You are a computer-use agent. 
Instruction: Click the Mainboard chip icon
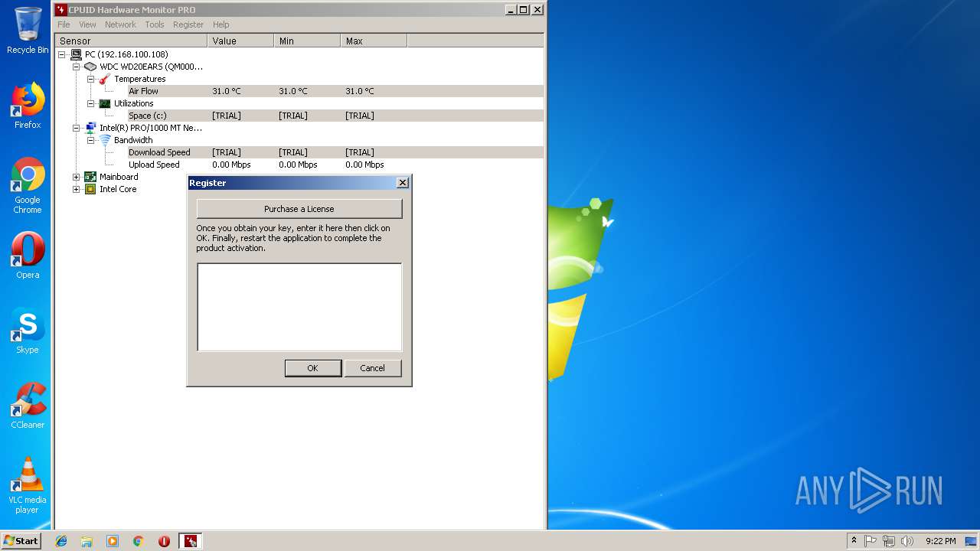(x=90, y=177)
